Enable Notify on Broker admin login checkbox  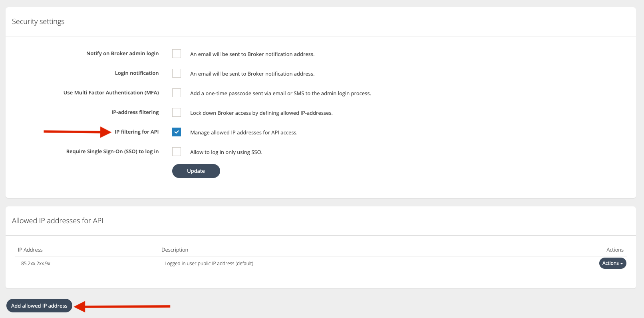click(177, 54)
